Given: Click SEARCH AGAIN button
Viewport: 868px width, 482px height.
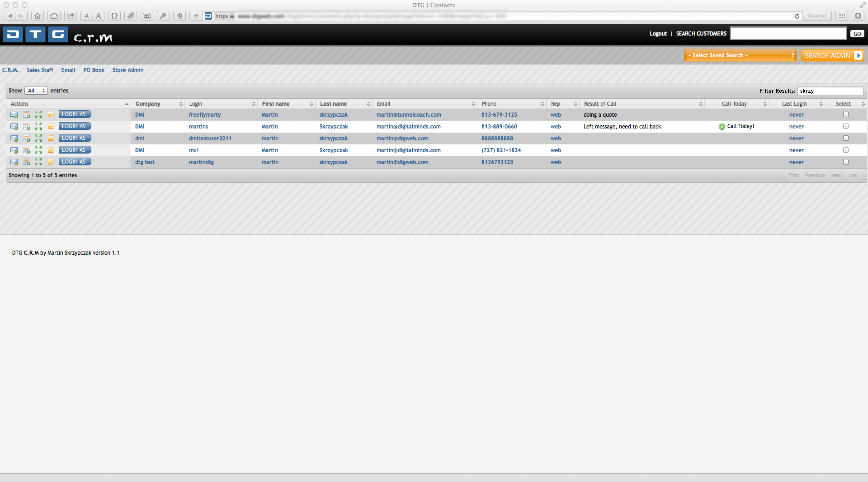Looking at the screenshot, I should [x=832, y=55].
